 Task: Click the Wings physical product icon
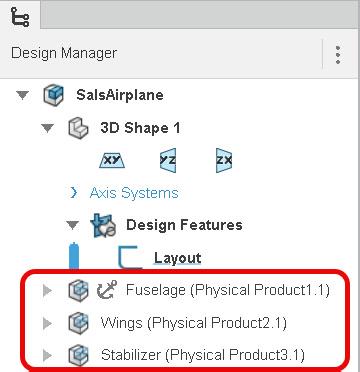click(79, 322)
